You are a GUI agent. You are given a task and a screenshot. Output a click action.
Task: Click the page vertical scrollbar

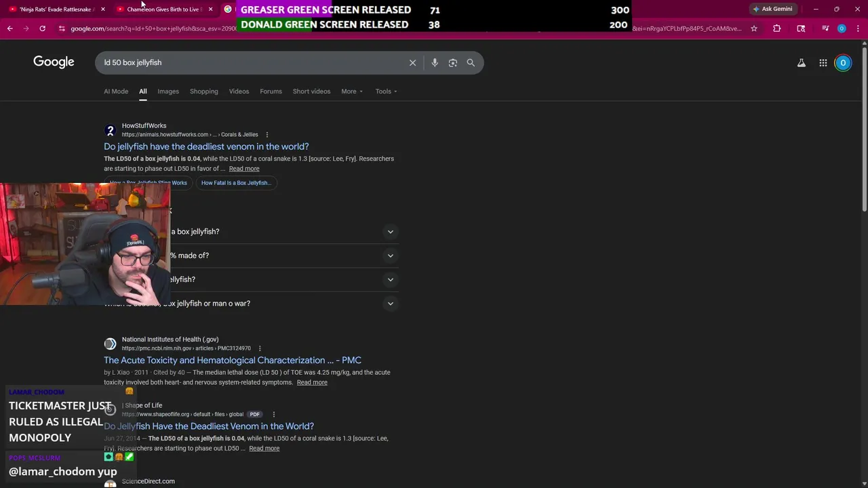pos(864,129)
